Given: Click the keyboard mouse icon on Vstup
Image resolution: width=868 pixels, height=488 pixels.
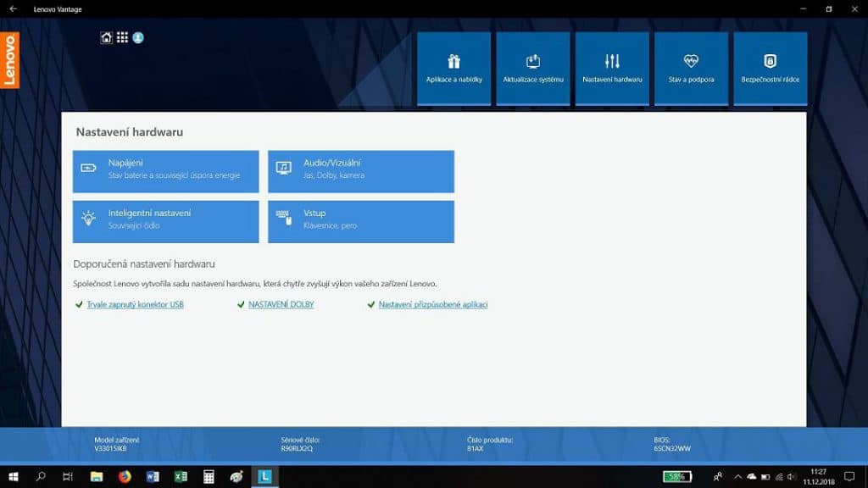Looking at the screenshot, I should pos(283,218).
